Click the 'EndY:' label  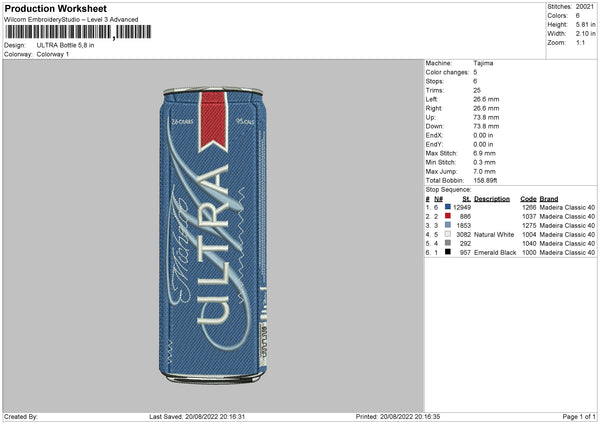[434, 144]
